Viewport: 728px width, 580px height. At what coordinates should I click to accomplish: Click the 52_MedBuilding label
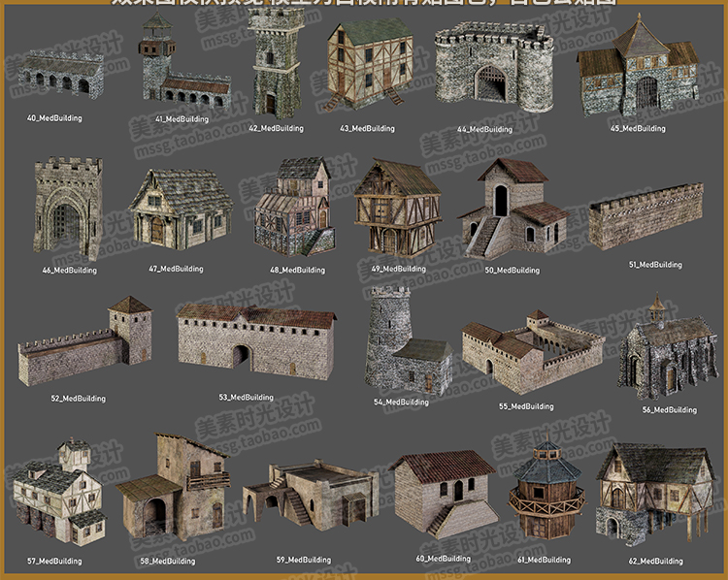coord(78,399)
